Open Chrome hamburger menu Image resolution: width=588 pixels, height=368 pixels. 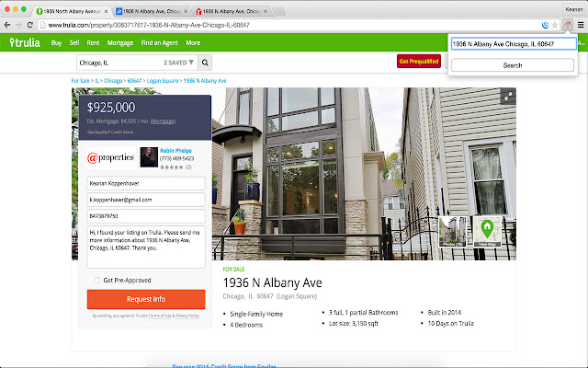(x=581, y=25)
